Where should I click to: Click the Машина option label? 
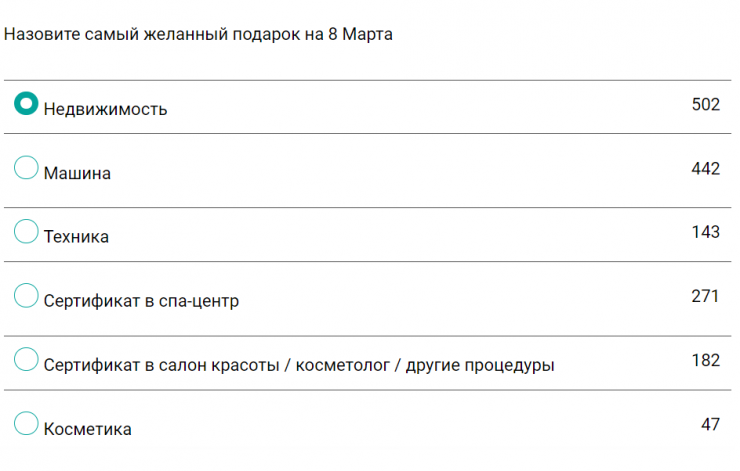click(x=77, y=173)
